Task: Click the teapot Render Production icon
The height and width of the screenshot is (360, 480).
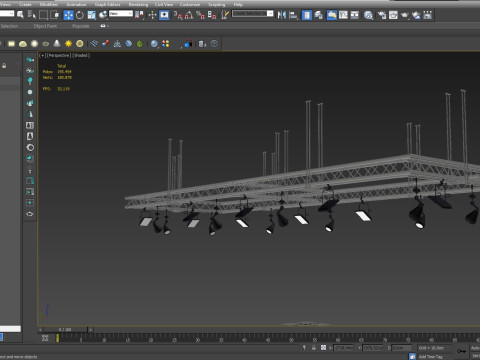Action: [405, 15]
